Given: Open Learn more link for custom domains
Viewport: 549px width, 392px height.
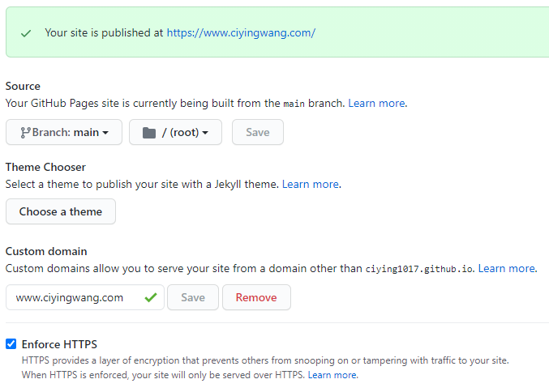Looking at the screenshot, I should pyautogui.click(x=507, y=268).
